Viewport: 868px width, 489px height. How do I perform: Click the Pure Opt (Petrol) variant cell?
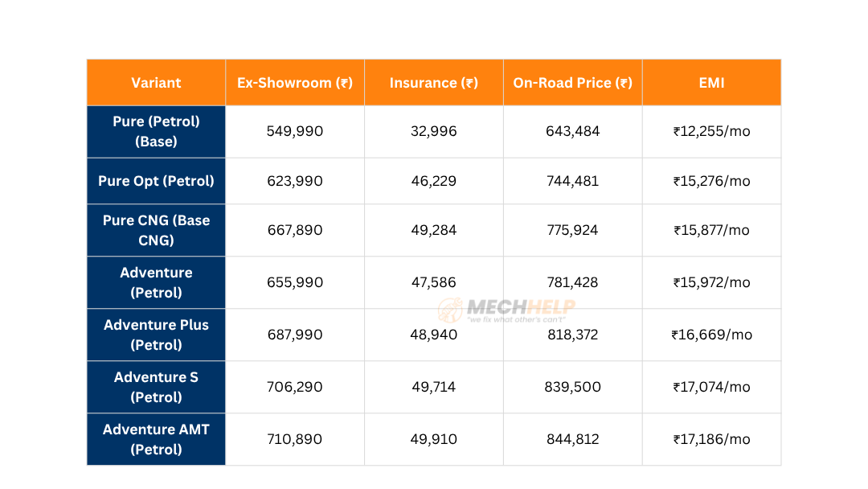(x=156, y=181)
